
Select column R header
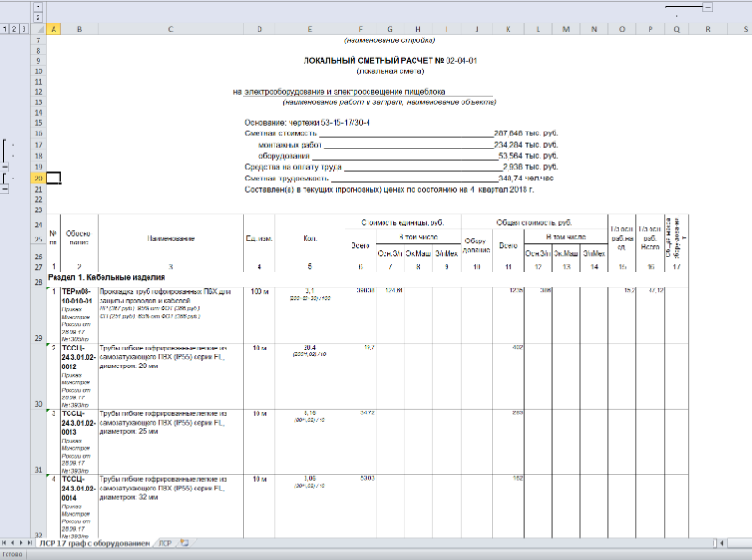point(708,29)
